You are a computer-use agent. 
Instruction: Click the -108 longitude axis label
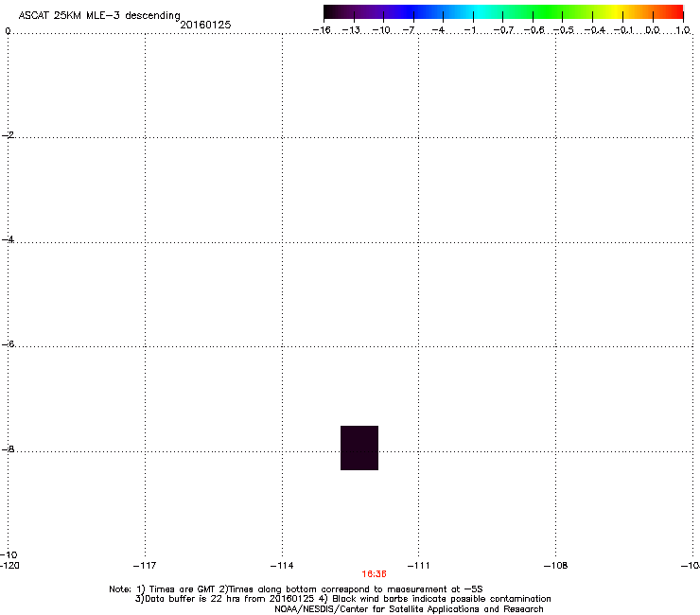(x=556, y=566)
